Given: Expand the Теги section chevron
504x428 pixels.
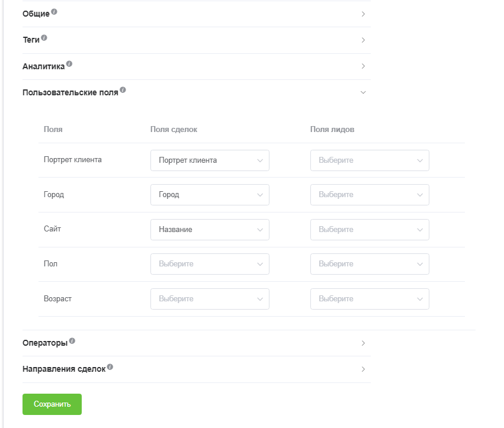Looking at the screenshot, I should 363,40.
